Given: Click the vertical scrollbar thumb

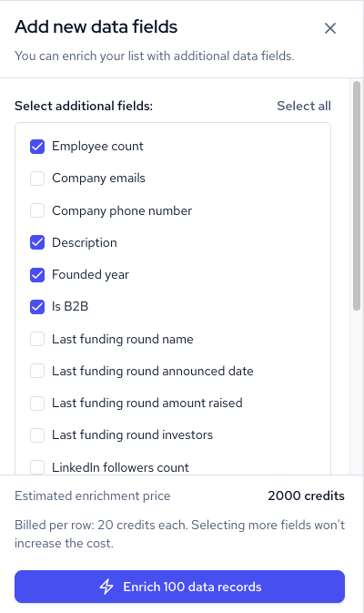Looking at the screenshot, I should [x=357, y=196].
